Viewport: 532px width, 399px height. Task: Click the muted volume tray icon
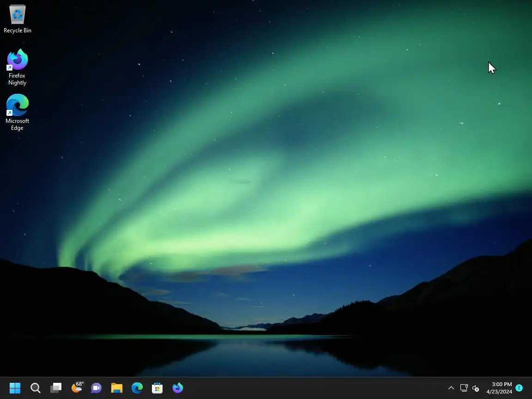pos(476,388)
